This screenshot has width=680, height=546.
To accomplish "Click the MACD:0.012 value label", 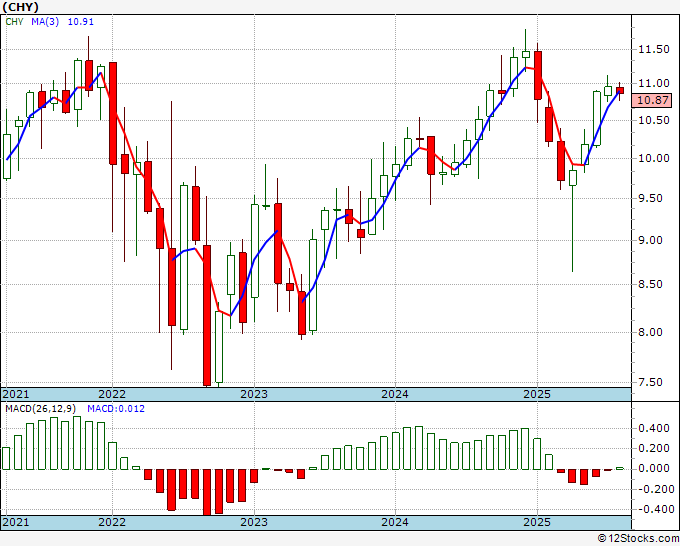I will [x=116, y=409].
